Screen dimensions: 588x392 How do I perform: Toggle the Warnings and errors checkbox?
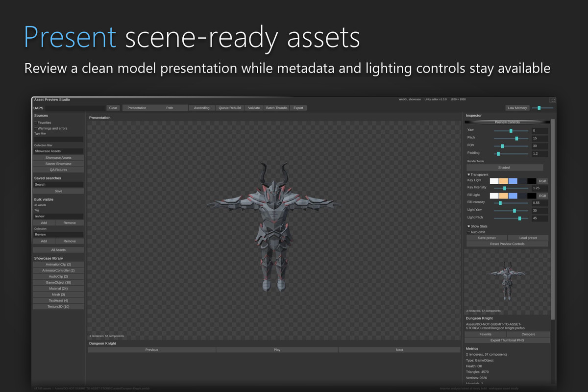(36, 128)
